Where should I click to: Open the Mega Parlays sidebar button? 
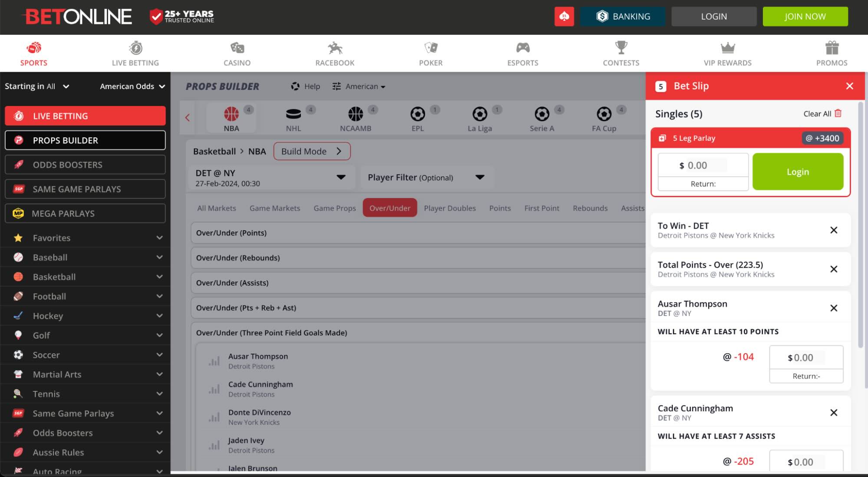(85, 213)
